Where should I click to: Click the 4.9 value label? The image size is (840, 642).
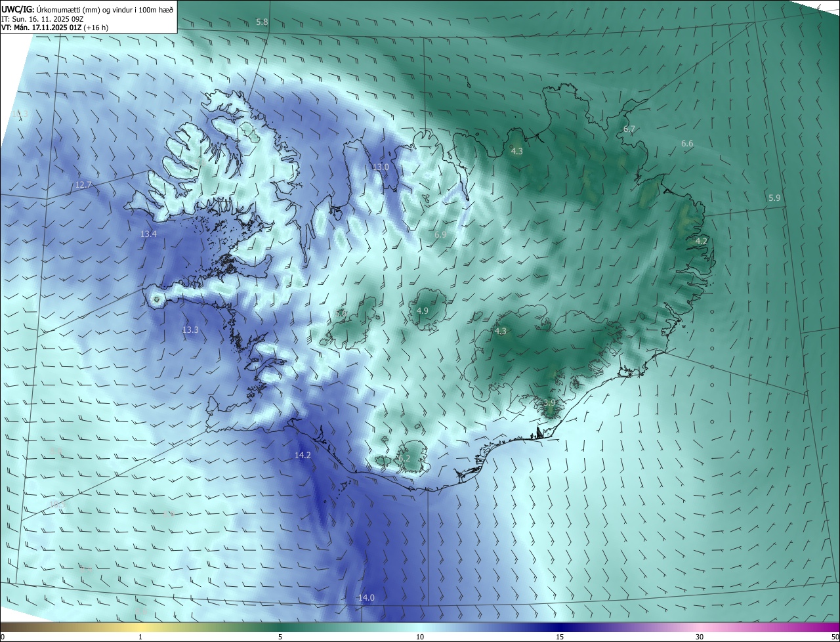pyautogui.click(x=423, y=310)
